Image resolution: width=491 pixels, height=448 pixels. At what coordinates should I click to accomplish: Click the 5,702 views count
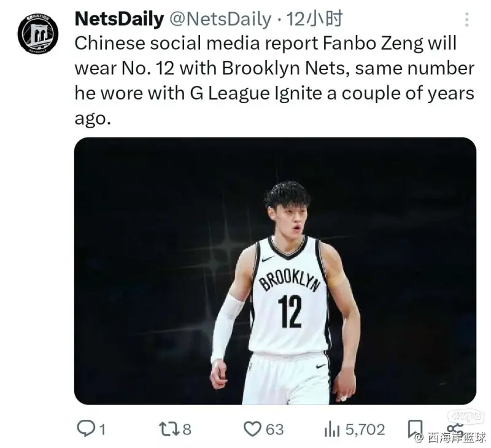(365, 429)
